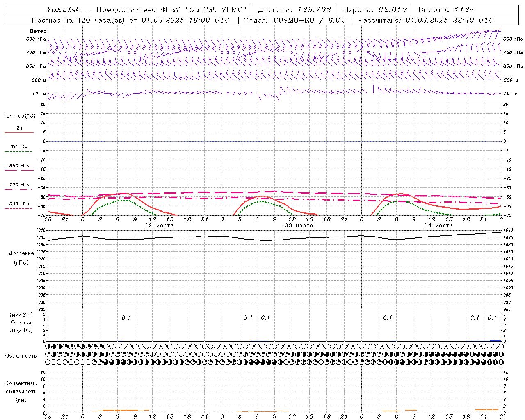Image resolution: width=525 pixels, height=420 pixels.
Task: Select the "Прогноз на 120 часа(ов)" forecast text
Action: tap(79, 20)
